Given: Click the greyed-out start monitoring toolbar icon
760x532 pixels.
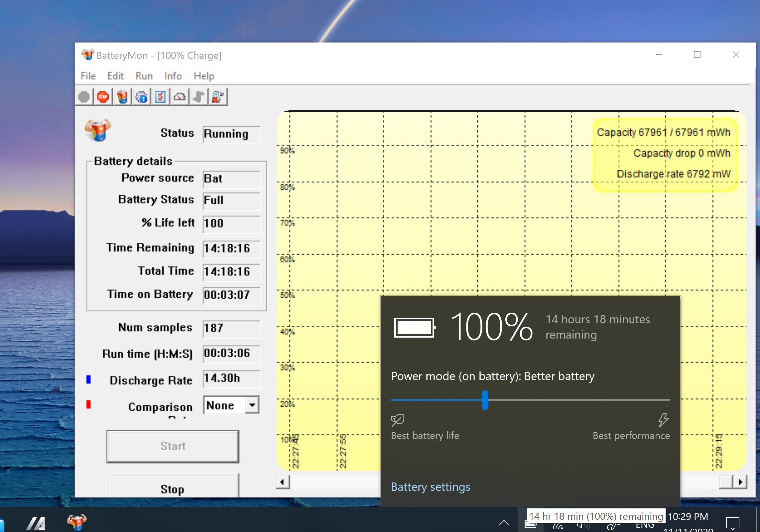Looking at the screenshot, I should [84, 97].
